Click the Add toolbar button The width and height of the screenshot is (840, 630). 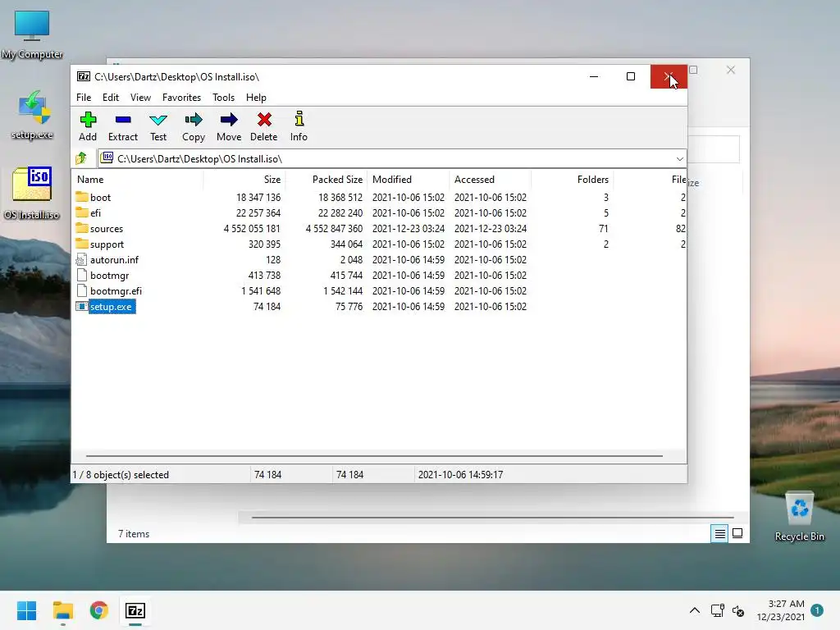pos(88,127)
